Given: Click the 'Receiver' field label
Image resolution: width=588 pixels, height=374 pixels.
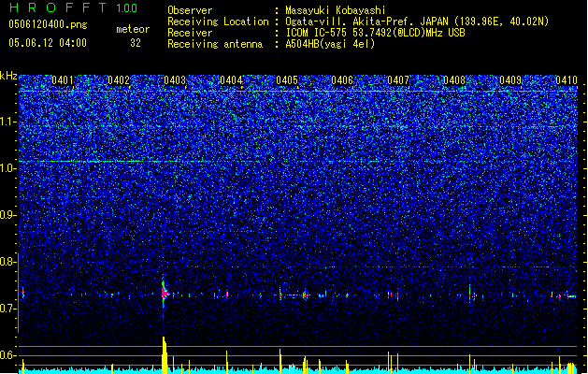Looking at the screenshot, I should pos(190,33).
